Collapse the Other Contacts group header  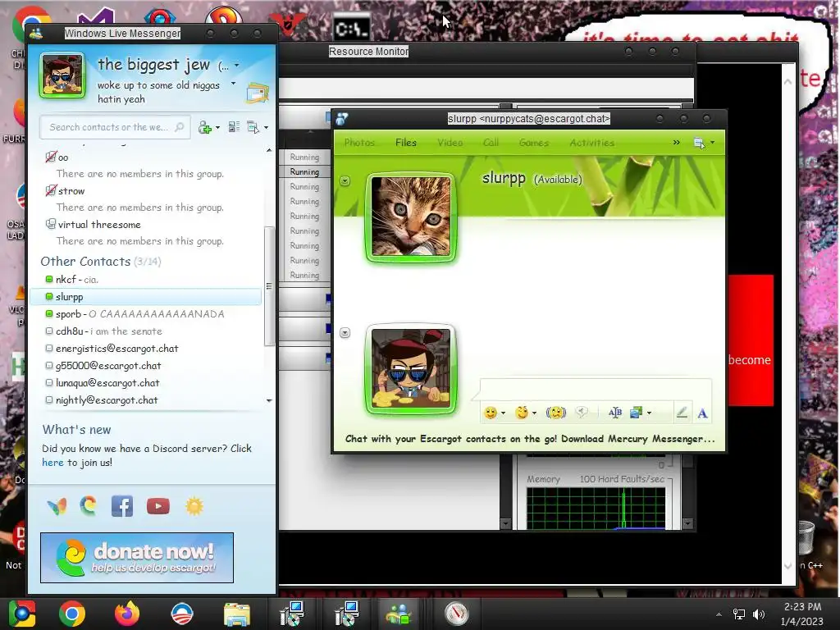tap(101, 262)
